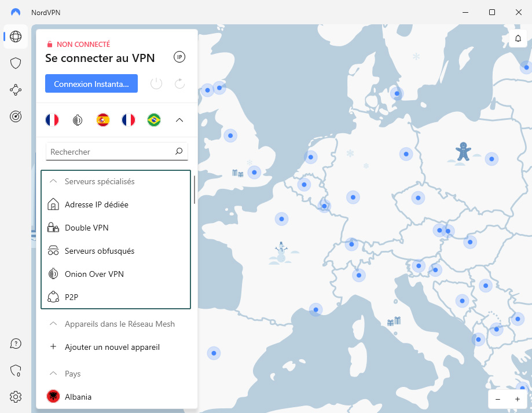Click the Serveurs obfusqués car icon
Image resolution: width=532 pixels, height=413 pixels.
pyautogui.click(x=53, y=250)
